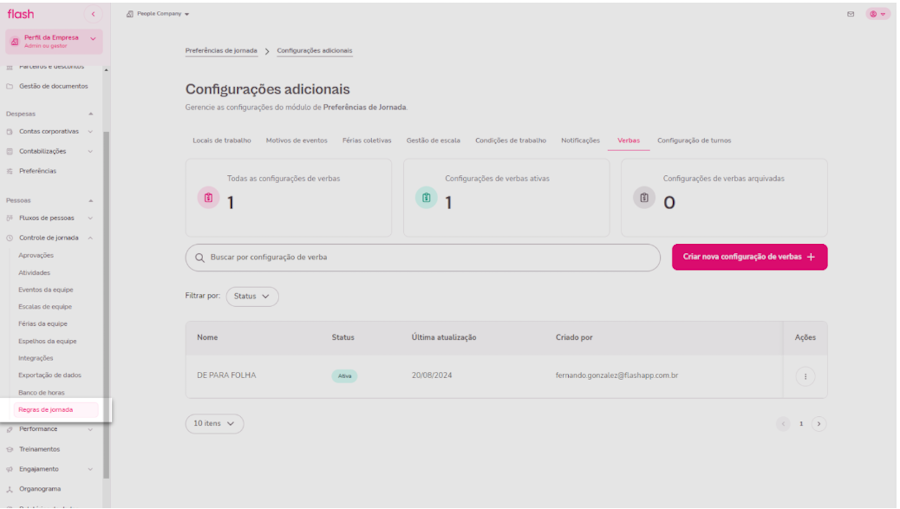Open actions menu for DE PARA FOLHA

tap(805, 376)
